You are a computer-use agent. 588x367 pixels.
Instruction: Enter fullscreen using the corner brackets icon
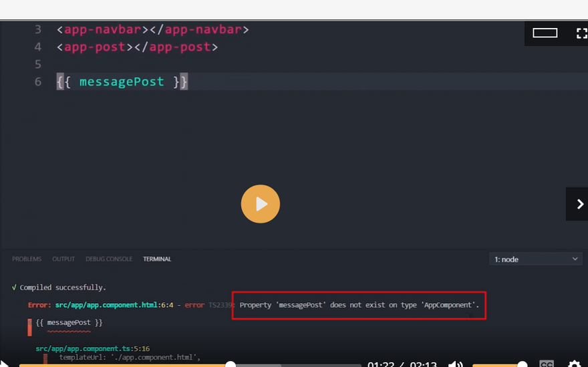point(581,33)
